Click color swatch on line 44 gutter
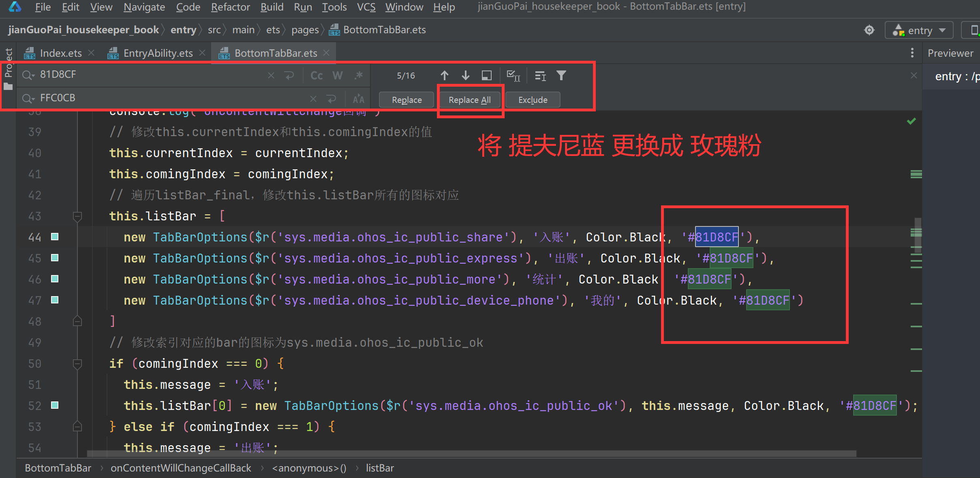Image resolution: width=980 pixels, height=478 pixels. (x=55, y=237)
